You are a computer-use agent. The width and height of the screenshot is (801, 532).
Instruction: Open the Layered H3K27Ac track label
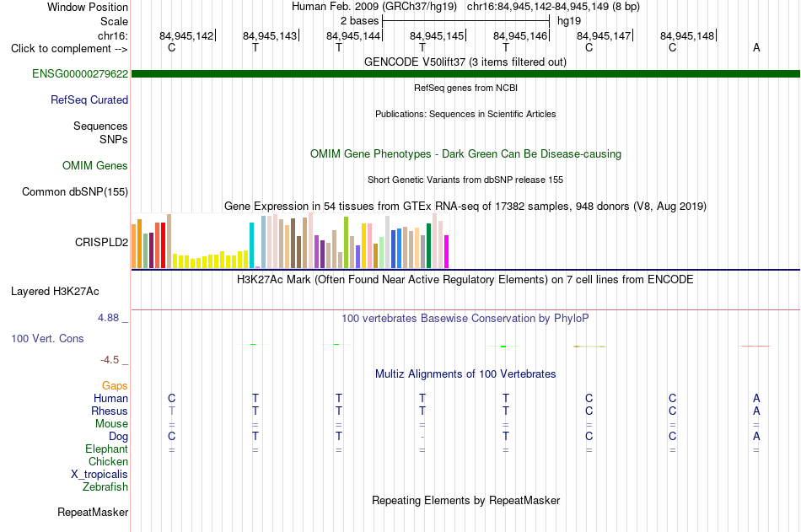tap(55, 292)
